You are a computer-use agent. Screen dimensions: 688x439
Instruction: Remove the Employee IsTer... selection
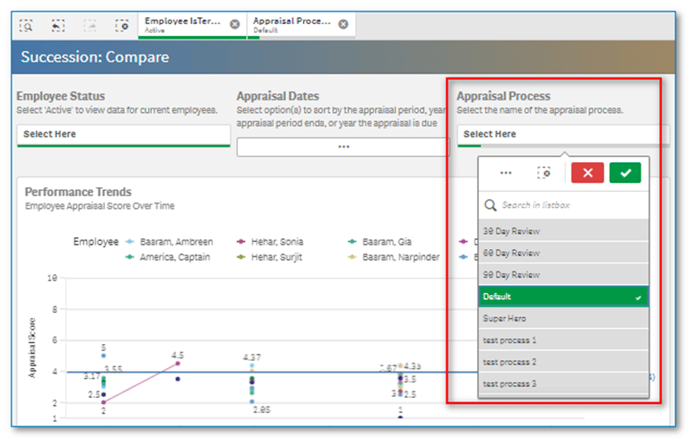click(x=235, y=24)
